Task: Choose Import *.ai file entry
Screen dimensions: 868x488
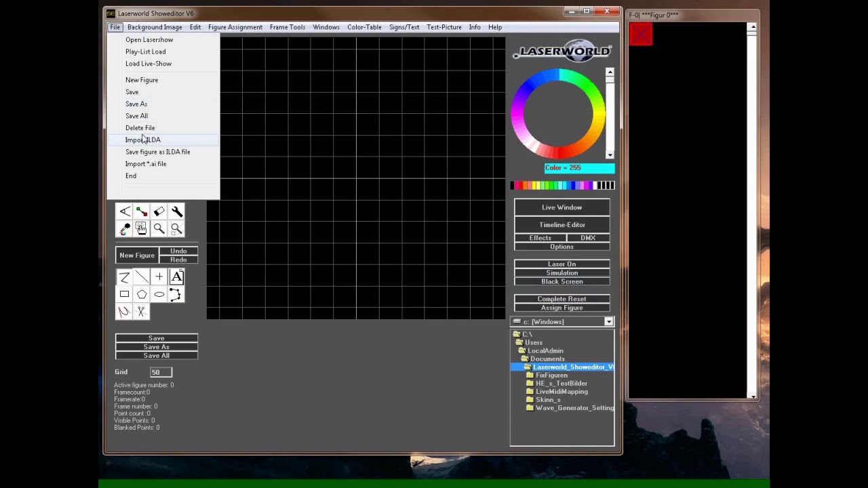Action: 145,164
